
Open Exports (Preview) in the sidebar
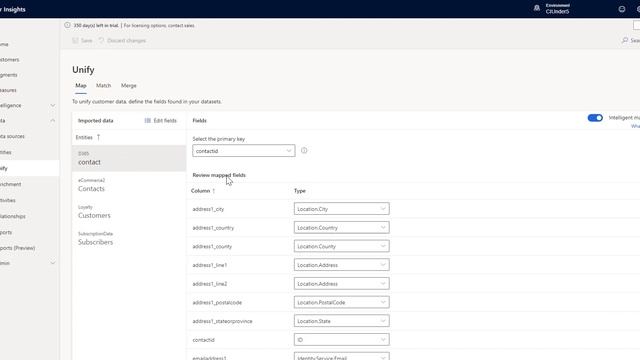[18, 248]
